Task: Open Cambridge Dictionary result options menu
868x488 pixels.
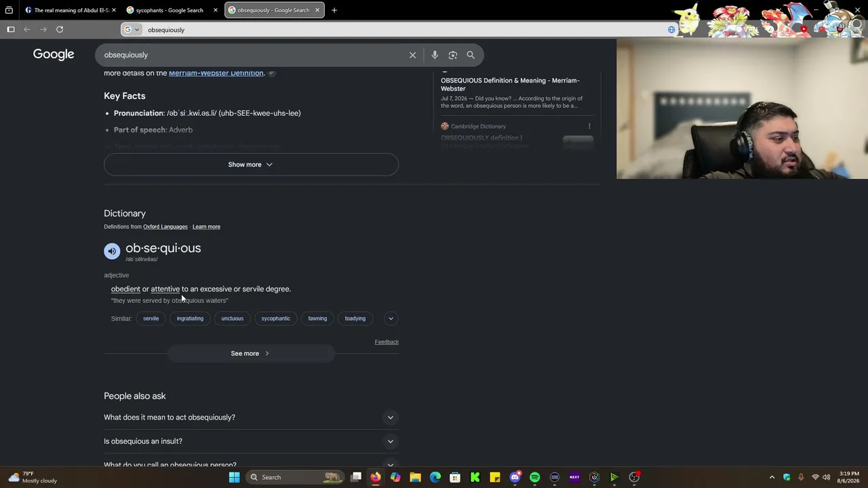Action: [589, 126]
